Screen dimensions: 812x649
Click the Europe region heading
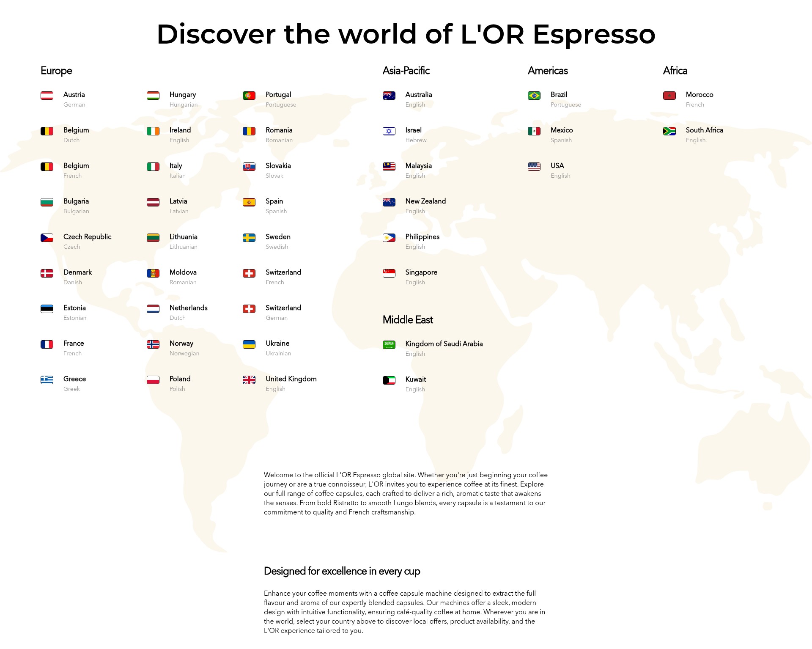[56, 71]
